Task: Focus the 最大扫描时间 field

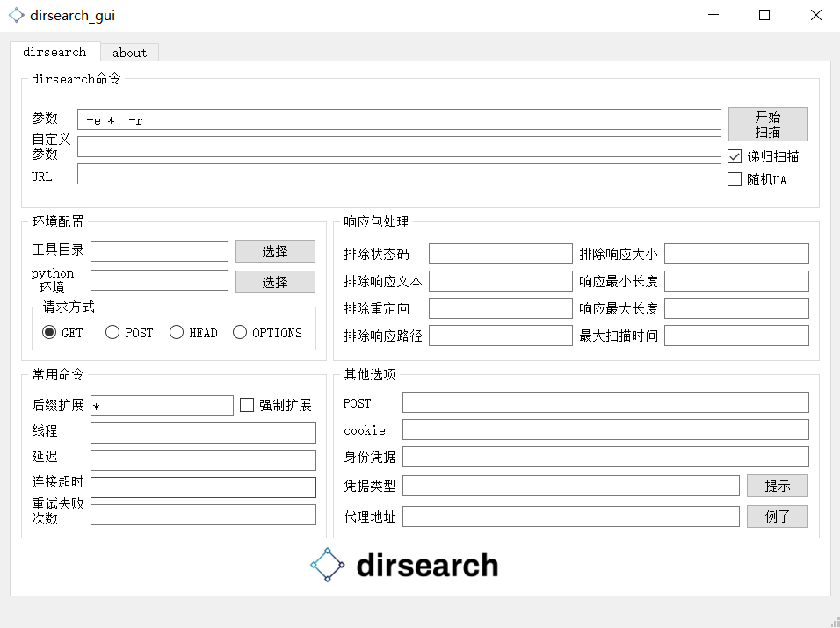Action: click(736, 336)
